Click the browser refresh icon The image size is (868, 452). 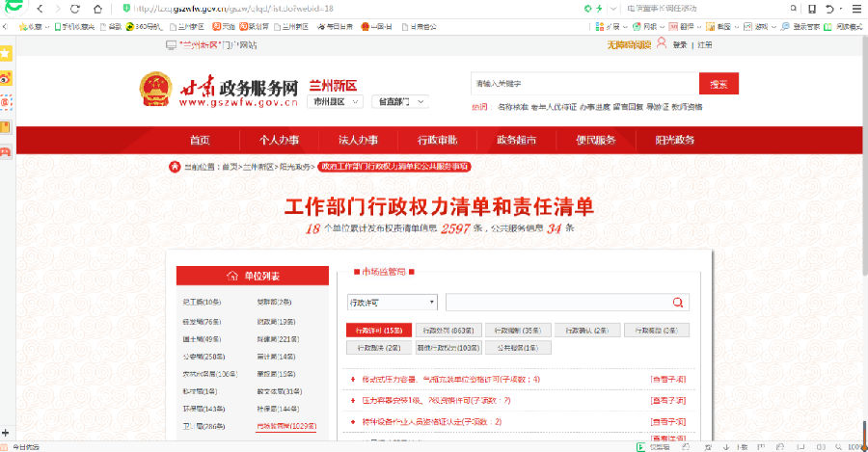(x=75, y=9)
